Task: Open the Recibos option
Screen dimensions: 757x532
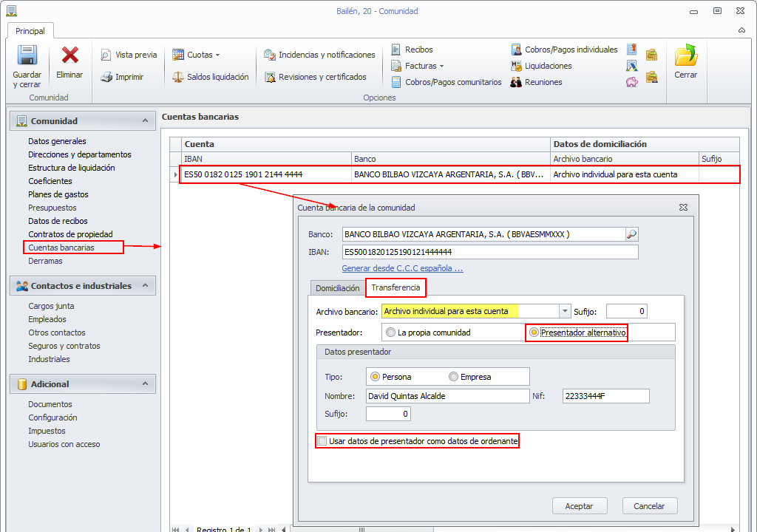Action: (x=413, y=50)
